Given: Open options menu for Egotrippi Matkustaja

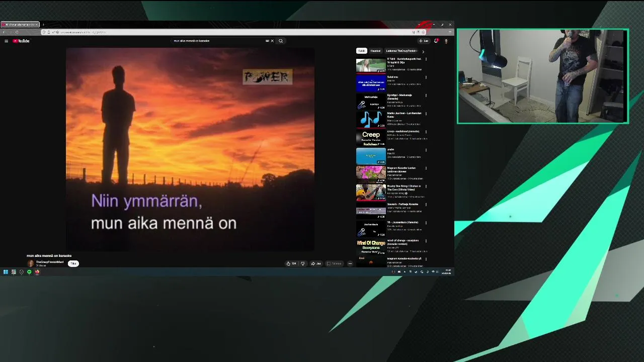Looking at the screenshot, I should 426,96.
